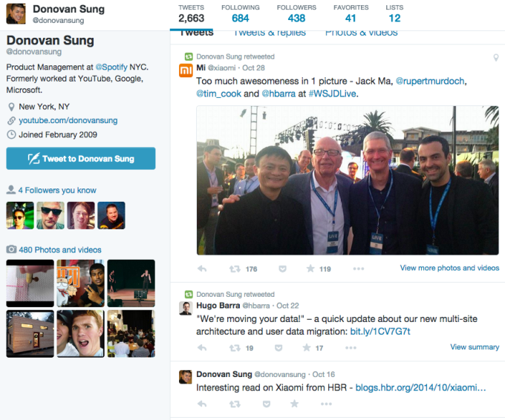The height and width of the screenshot is (420, 505).
Task: Click Tweet to Donovan Sung button
Action: [x=81, y=158]
